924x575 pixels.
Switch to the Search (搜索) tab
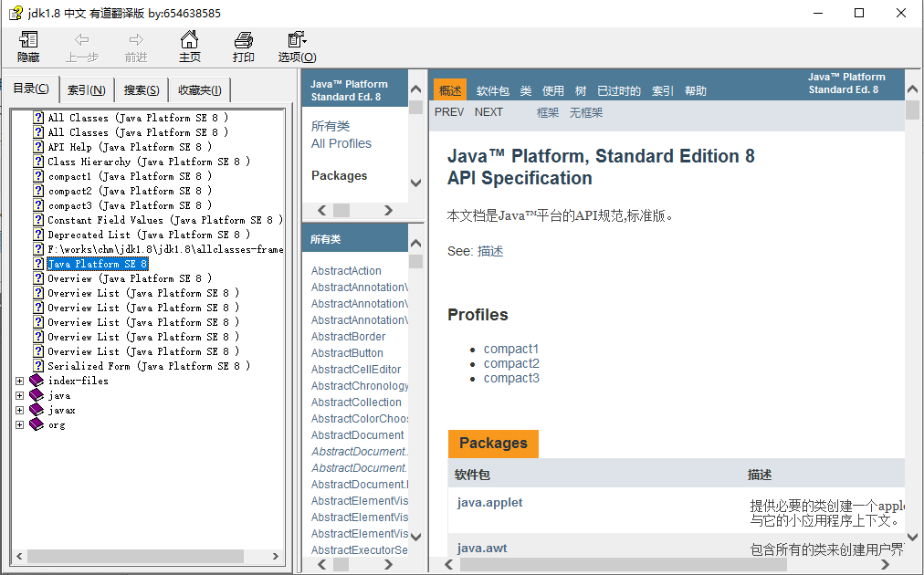click(x=142, y=89)
